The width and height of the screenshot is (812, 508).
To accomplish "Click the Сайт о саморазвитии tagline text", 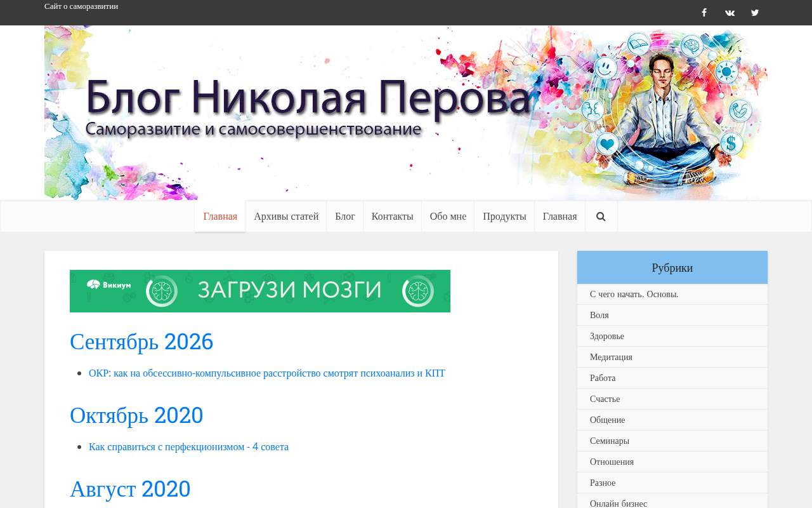I will (81, 6).
